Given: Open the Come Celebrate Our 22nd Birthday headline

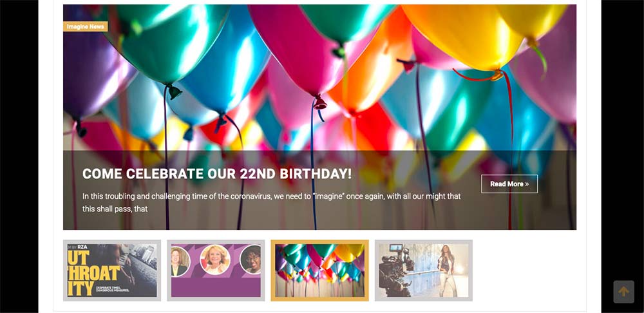Looking at the screenshot, I should click(217, 174).
